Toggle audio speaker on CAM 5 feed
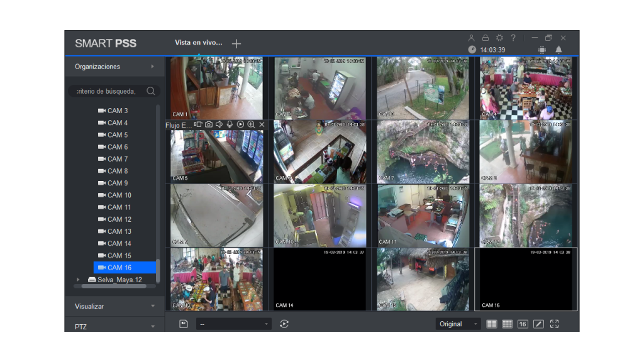 tap(219, 124)
